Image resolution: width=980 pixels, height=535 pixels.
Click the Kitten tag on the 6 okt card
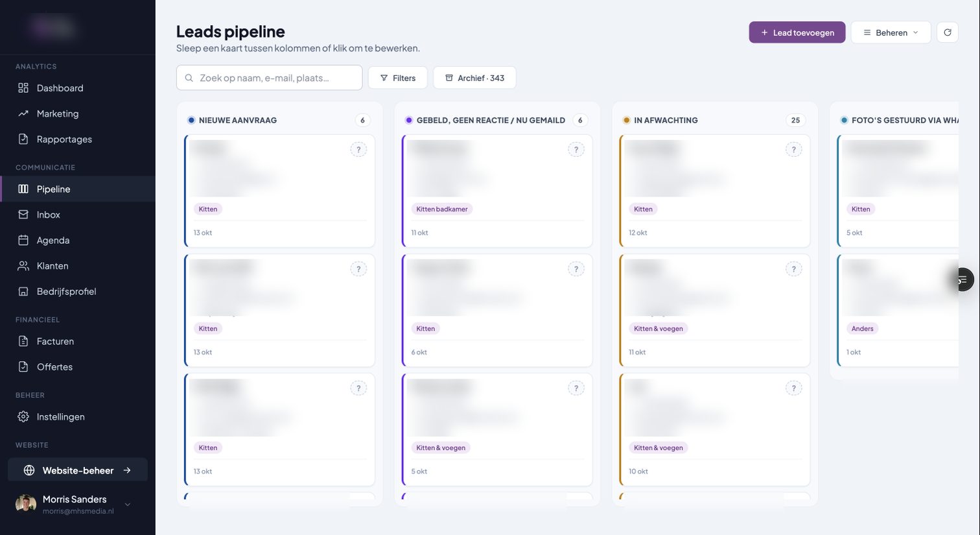426,329
